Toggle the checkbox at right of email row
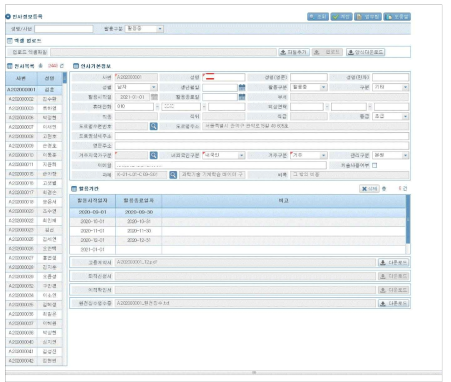 pos(374,165)
